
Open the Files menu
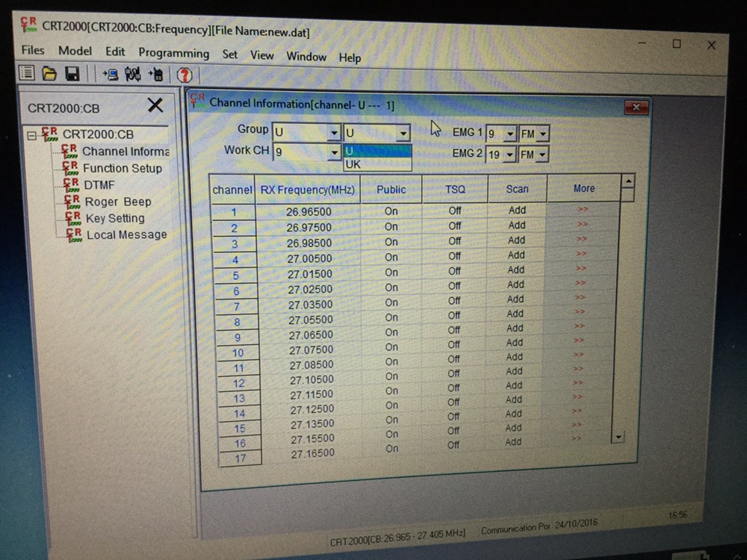[x=32, y=50]
